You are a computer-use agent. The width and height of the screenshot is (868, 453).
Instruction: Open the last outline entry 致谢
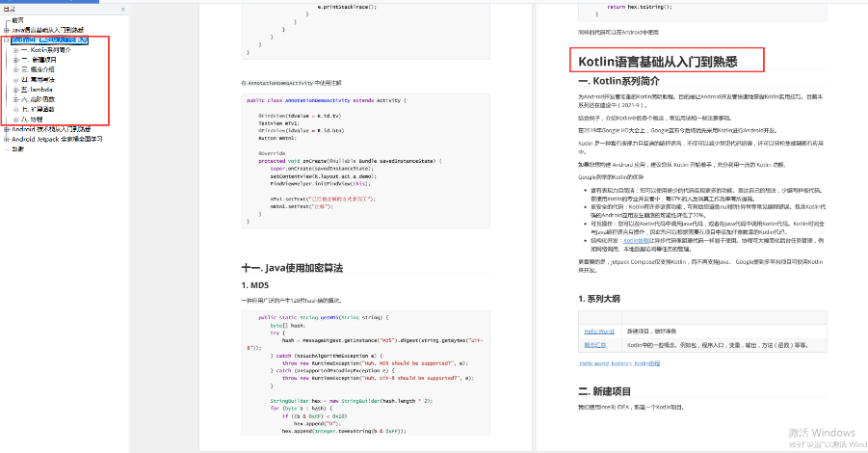point(17,149)
